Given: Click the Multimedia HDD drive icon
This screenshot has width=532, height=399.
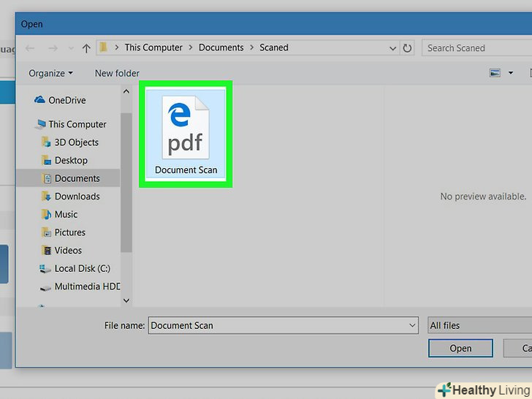Looking at the screenshot, I should (45, 288).
